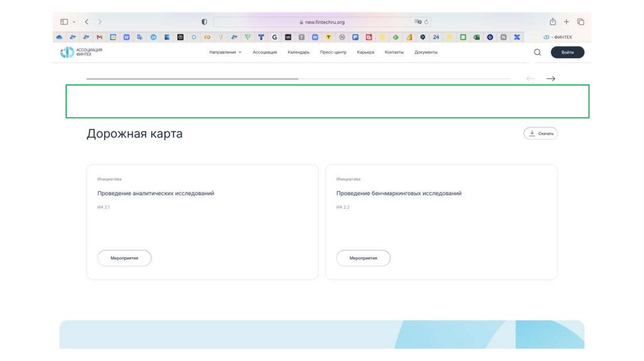Reload the current page
This screenshot has width=644, height=361.
[x=426, y=22]
